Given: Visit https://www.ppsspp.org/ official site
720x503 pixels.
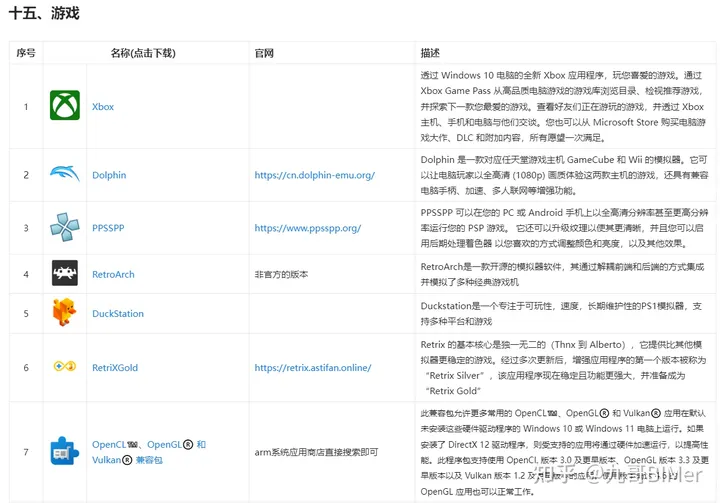Looking at the screenshot, I should 308,228.
